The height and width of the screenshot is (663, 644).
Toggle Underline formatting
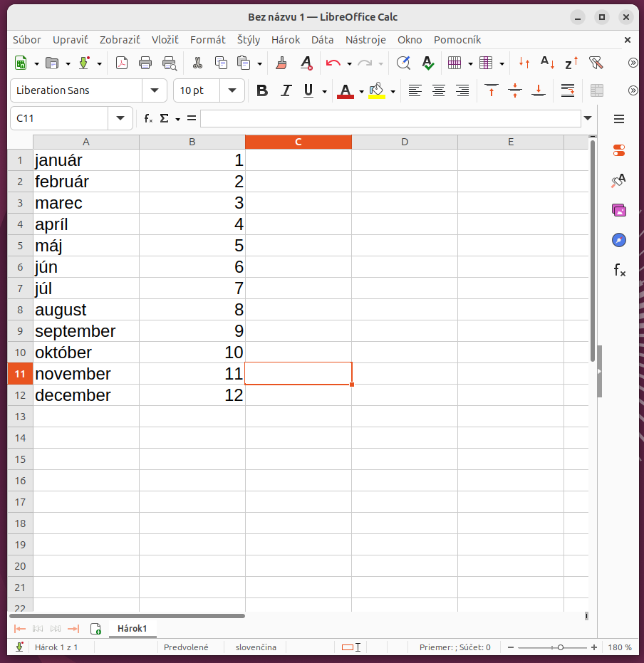tap(308, 90)
